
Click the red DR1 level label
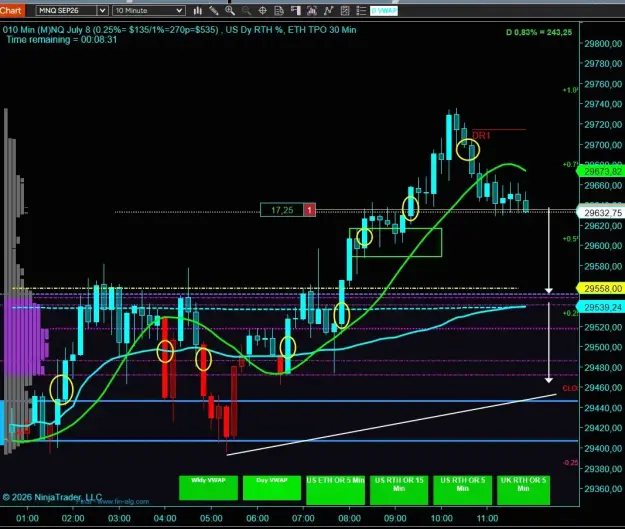[481, 136]
